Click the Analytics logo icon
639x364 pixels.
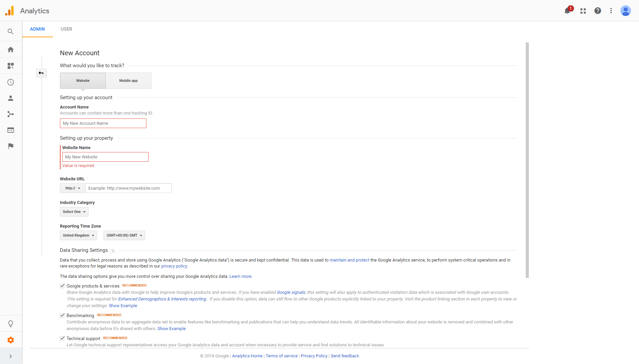tap(10, 11)
